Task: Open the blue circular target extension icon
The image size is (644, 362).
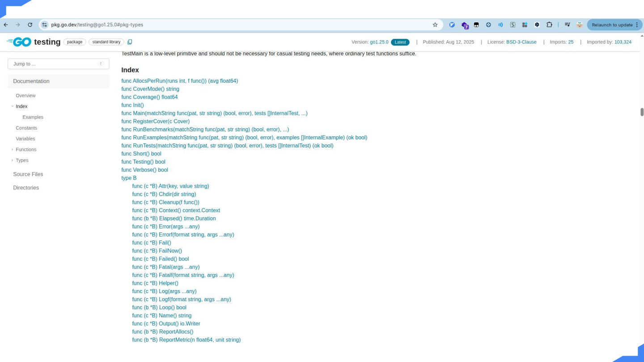Action: (488, 25)
